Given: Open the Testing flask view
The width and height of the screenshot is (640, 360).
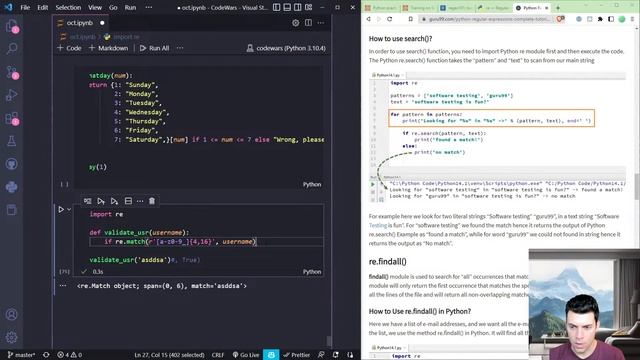Looking at the screenshot, I should [x=11, y=141].
